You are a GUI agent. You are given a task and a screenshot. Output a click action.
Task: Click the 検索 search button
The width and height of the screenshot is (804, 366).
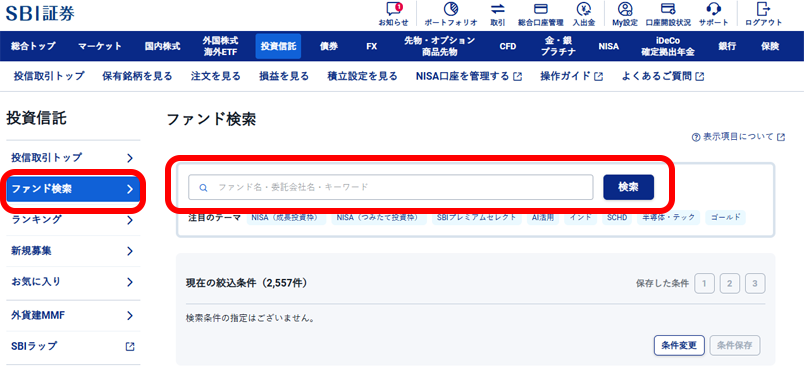pyautogui.click(x=629, y=187)
